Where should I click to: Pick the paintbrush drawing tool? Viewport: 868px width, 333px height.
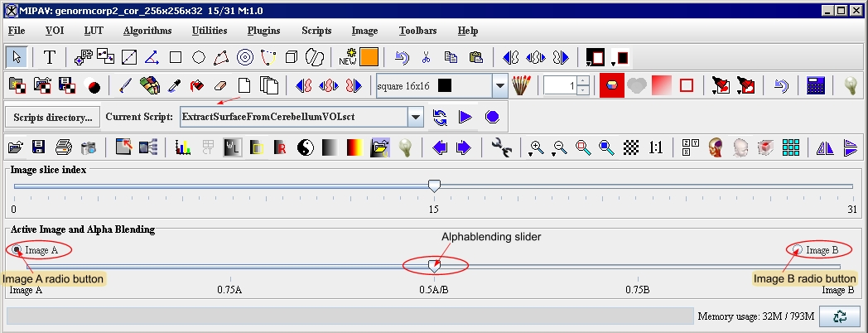click(x=125, y=85)
